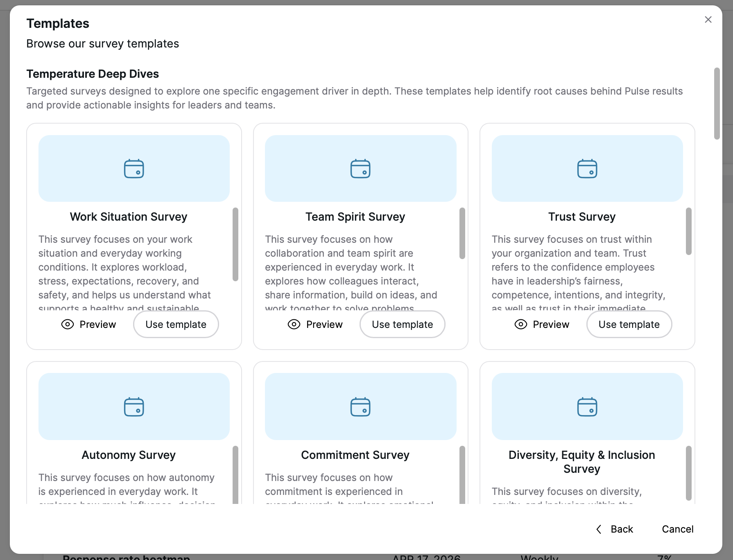
Task: Click the main templates list scrollbar
Action: coord(717,104)
